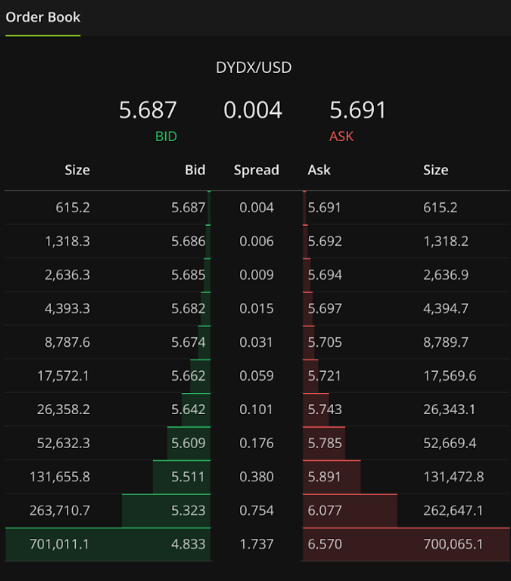Click the DYDX/USD pair title
The width and height of the screenshot is (511, 581).
(254, 67)
